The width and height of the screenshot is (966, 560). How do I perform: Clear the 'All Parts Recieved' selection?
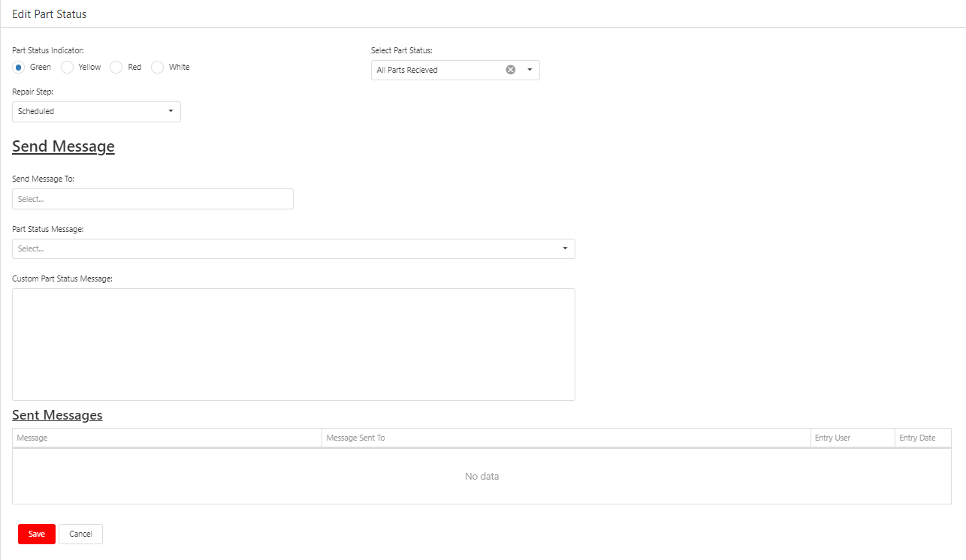point(511,70)
